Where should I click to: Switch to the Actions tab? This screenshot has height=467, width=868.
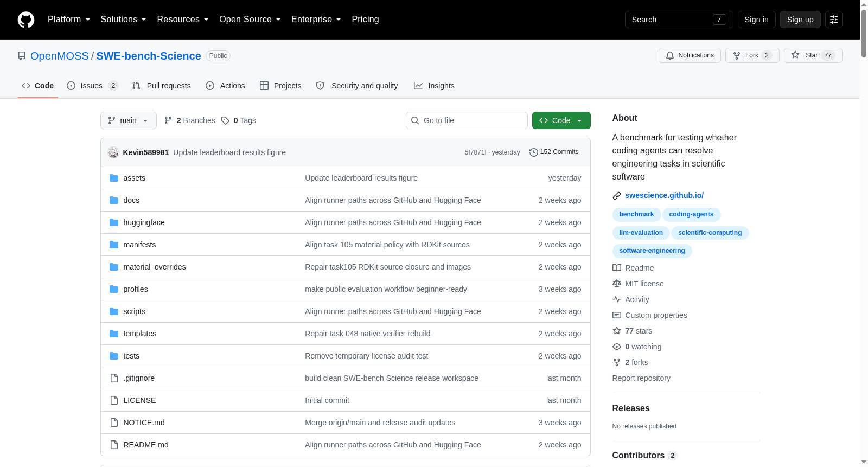(225, 86)
